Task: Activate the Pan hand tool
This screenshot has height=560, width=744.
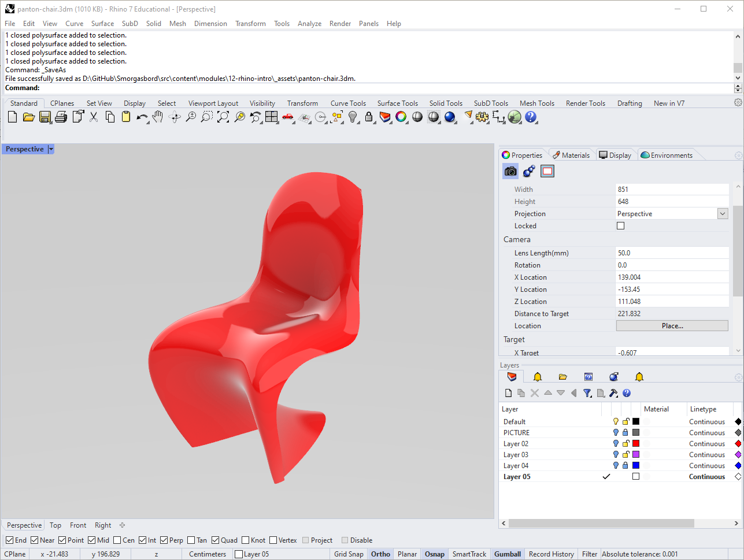Action: click(x=158, y=117)
